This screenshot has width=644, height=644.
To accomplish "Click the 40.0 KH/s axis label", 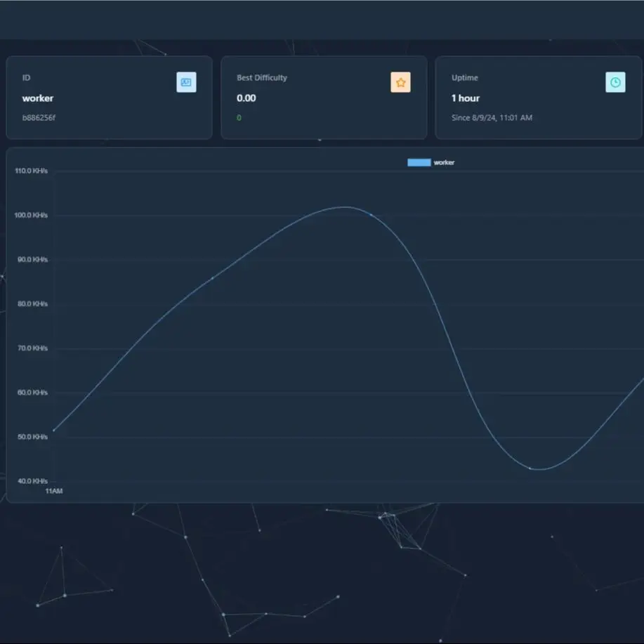I will [32, 481].
